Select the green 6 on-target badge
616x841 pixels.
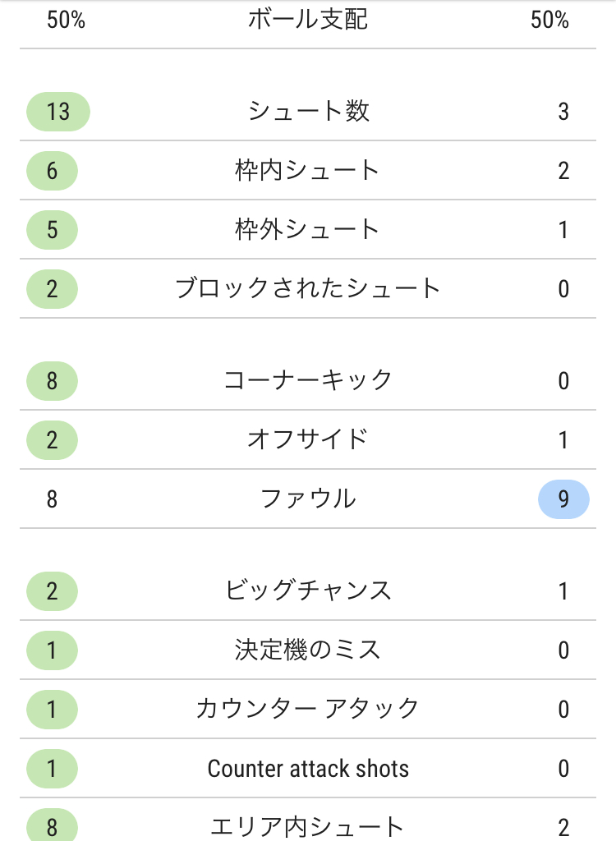tap(52, 171)
